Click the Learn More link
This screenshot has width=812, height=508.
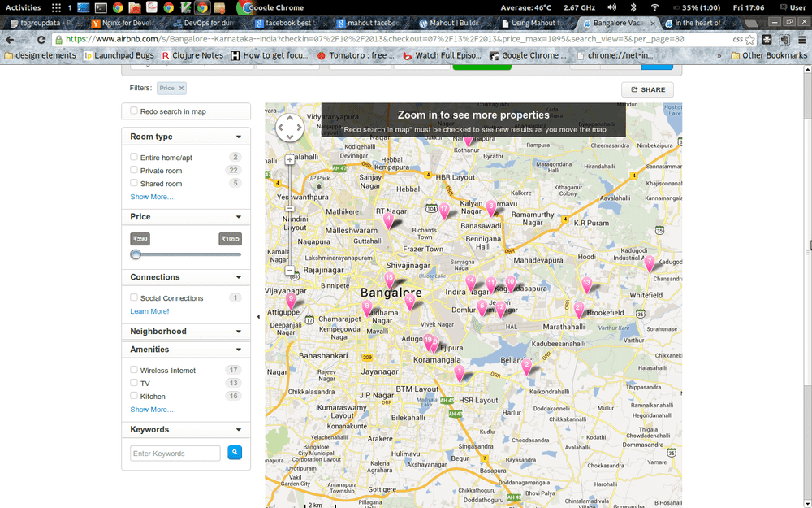(149, 311)
